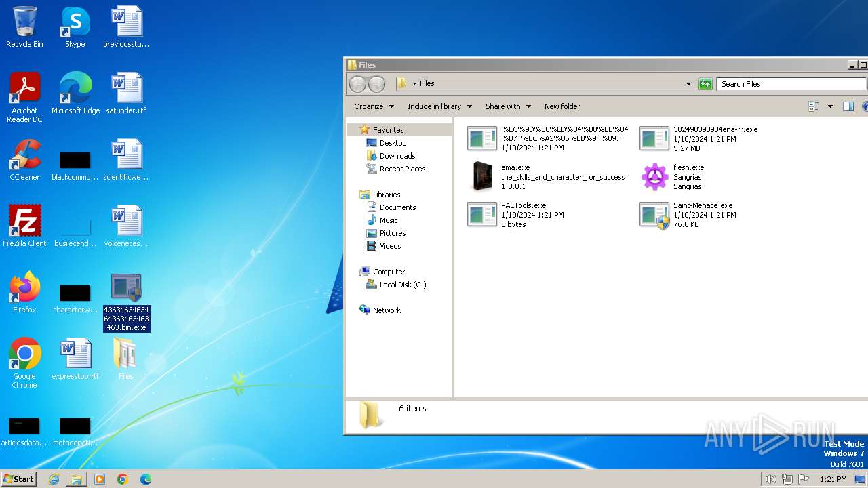Open the views options dropdown arrow
868x488 pixels.
(x=830, y=106)
